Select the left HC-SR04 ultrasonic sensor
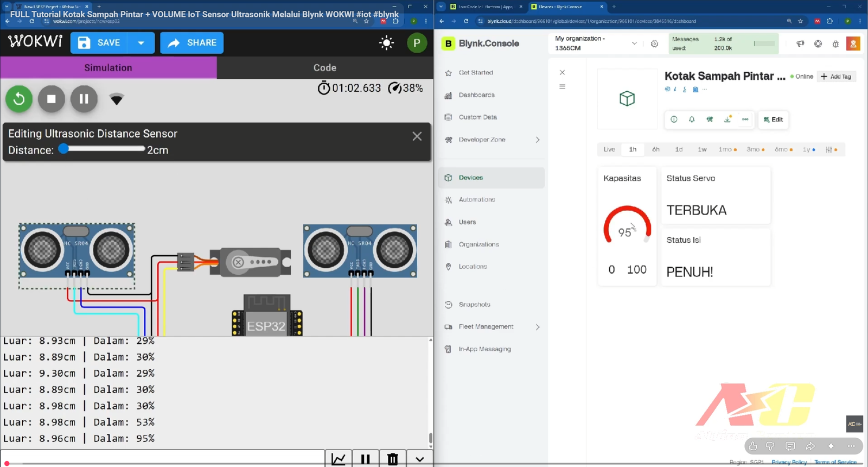 [77, 251]
